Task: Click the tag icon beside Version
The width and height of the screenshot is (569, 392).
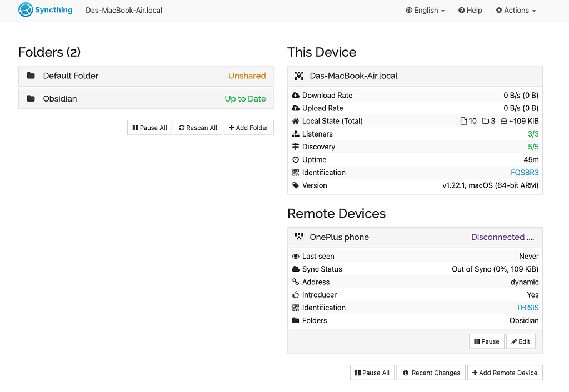Action: click(x=295, y=185)
